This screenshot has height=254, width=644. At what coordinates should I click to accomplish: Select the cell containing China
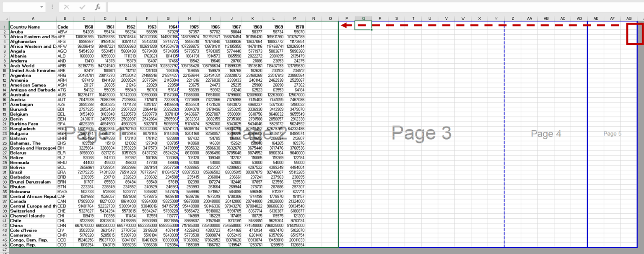pos(34,225)
